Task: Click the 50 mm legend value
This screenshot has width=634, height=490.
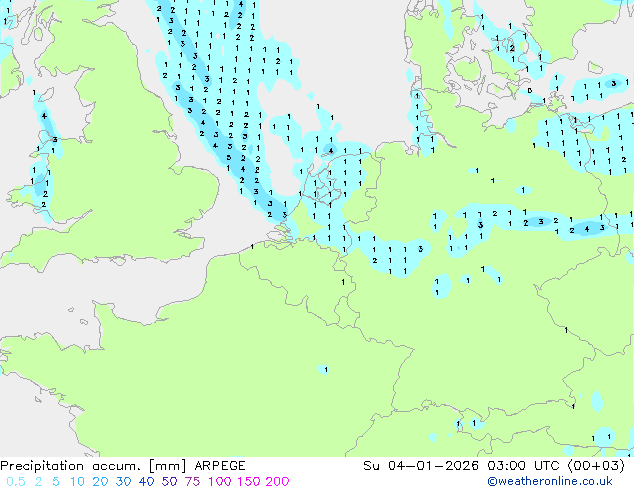Action: 169,482
